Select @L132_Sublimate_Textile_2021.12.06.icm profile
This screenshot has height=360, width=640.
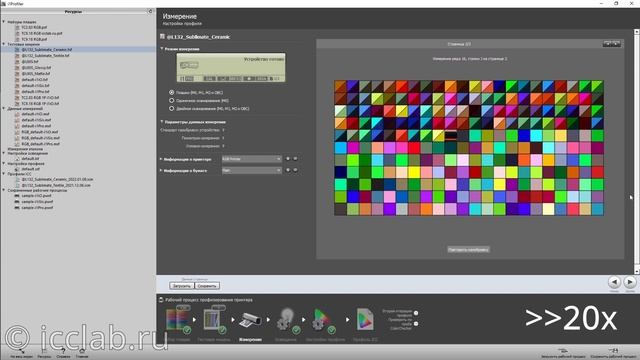56,185
